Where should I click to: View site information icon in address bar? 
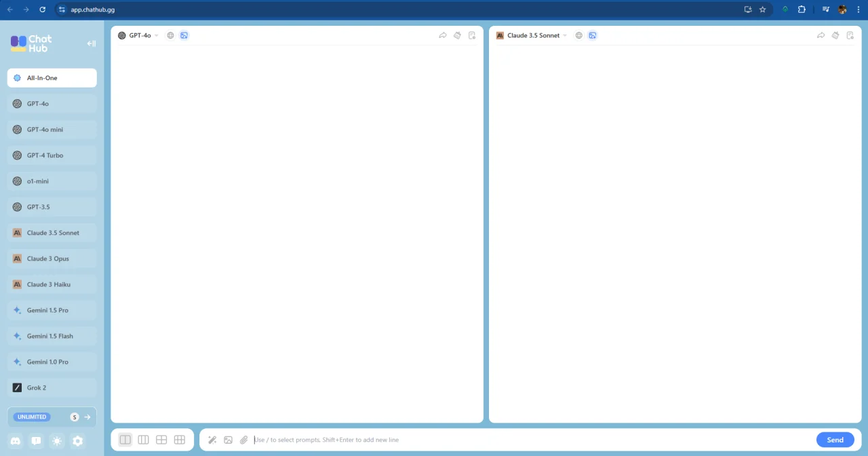point(62,9)
